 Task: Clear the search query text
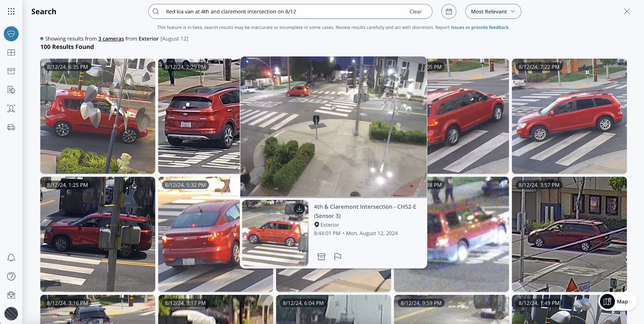coord(415,12)
